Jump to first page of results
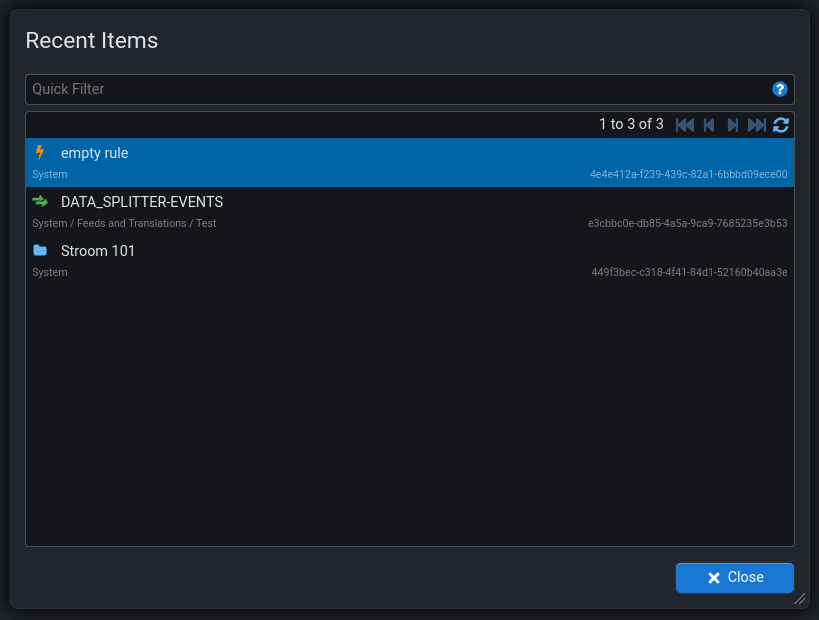 [685, 125]
